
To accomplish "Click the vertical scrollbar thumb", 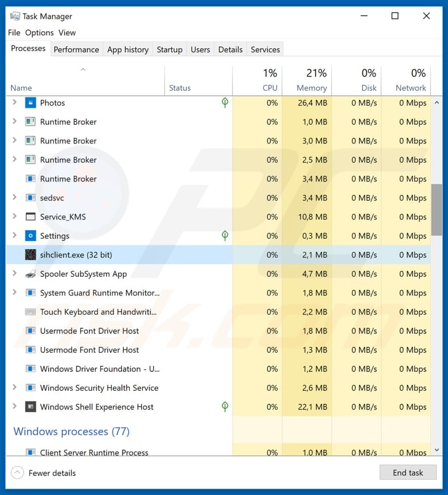I will [x=437, y=210].
